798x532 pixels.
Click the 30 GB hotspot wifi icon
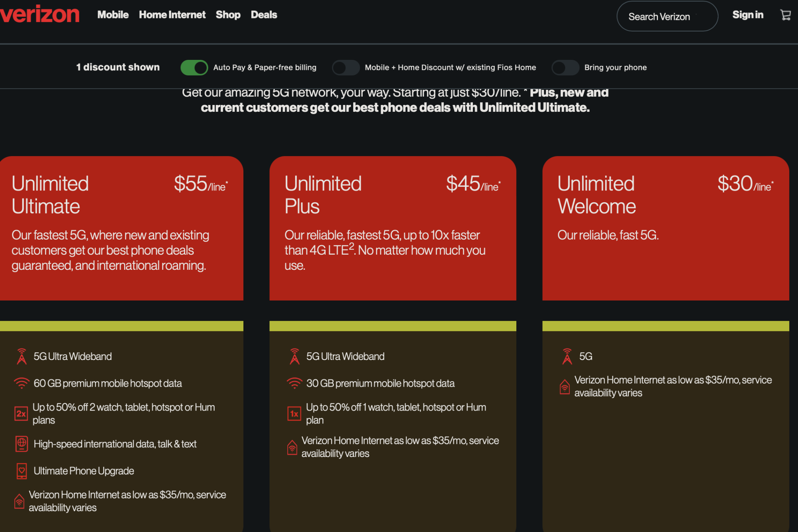[x=294, y=383]
